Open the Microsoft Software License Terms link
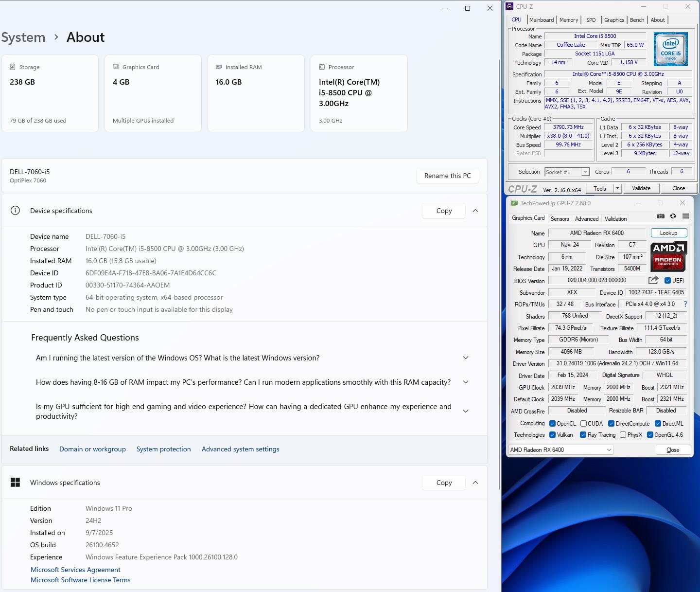This screenshot has width=700, height=592. click(x=81, y=580)
